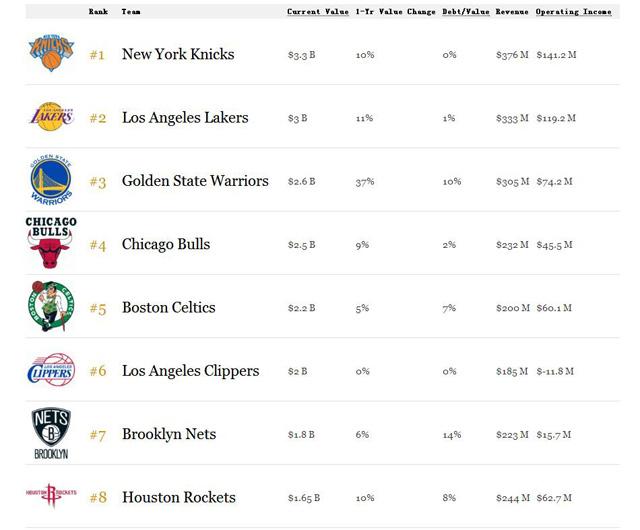Click the Chicago Bulls logo

[50, 243]
